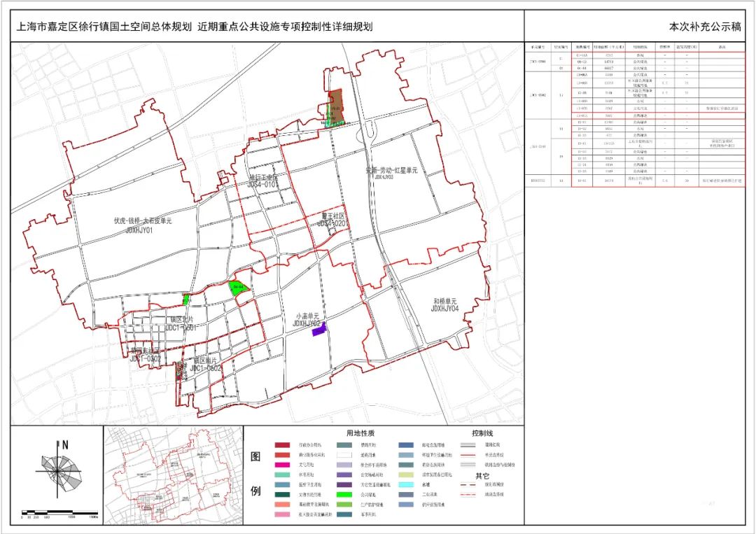
Task: Click the gray triple-line legend symbol
Action: pyautogui.click(x=468, y=465)
